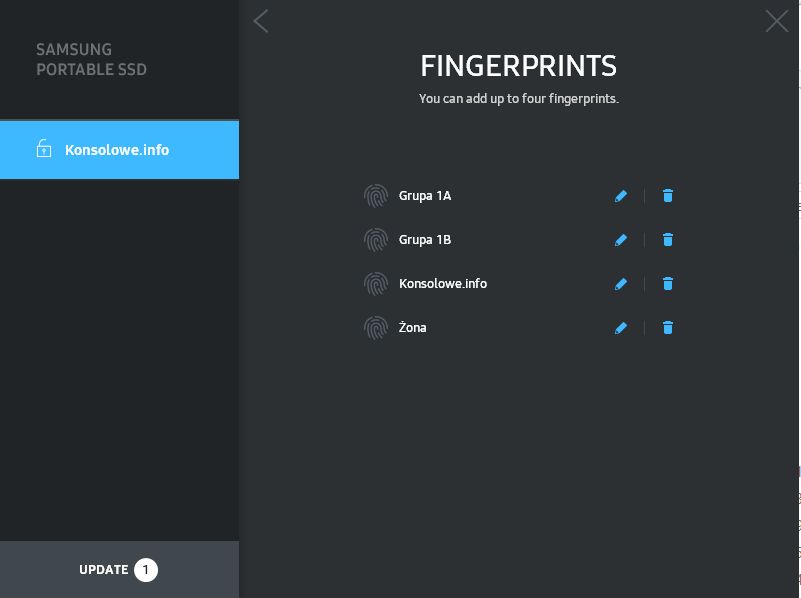The width and height of the screenshot is (801, 598).
Task: Rename the Konsolowe.info fingerprint with pencil
Action: pyautogui.click(x=621, y=284)
